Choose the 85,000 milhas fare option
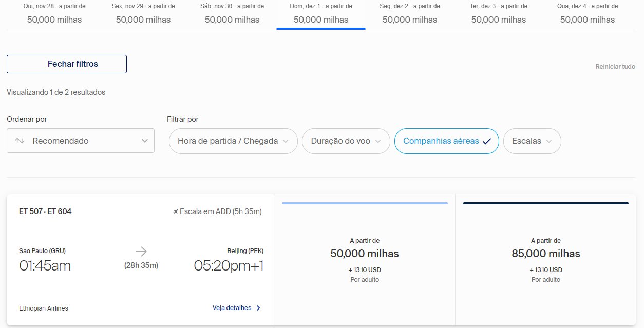Screen dimensions: 644x328 click(546, 260)
